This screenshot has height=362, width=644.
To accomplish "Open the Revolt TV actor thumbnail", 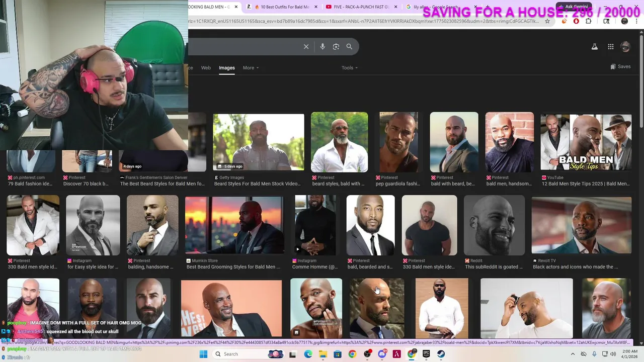I will point(582,225).
